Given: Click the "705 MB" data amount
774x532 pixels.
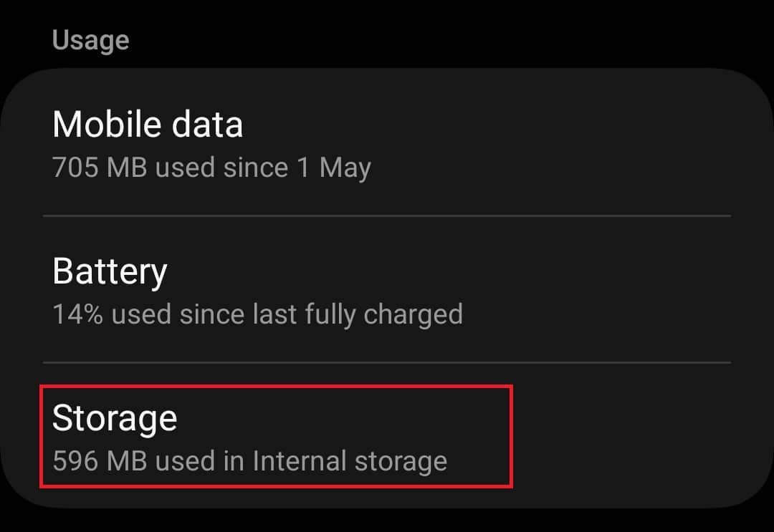Looking at the screenshot, I should point(100,168).
